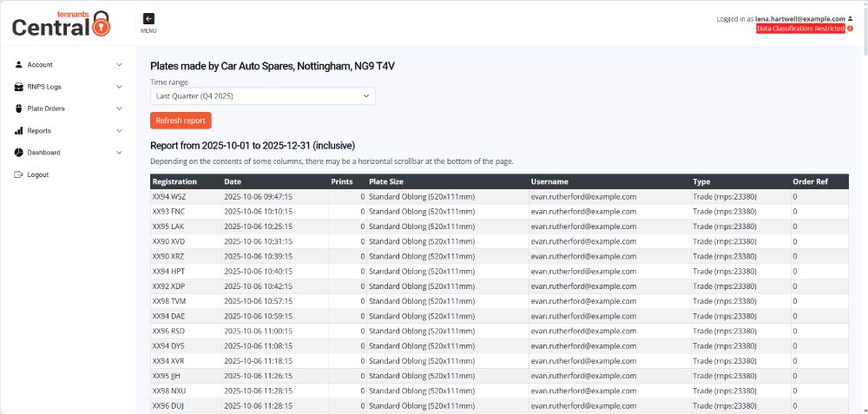
Task: Select registration XX96 DUJ cell
Action: 186,405
